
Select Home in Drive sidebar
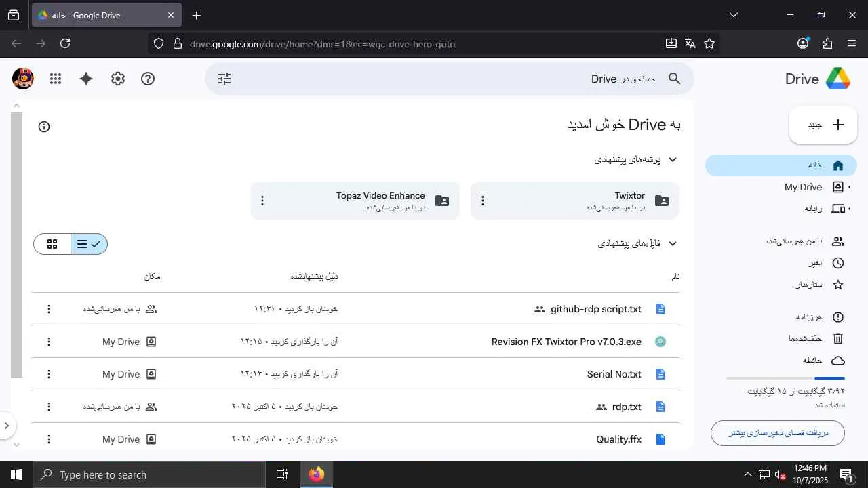click(781, 165)
